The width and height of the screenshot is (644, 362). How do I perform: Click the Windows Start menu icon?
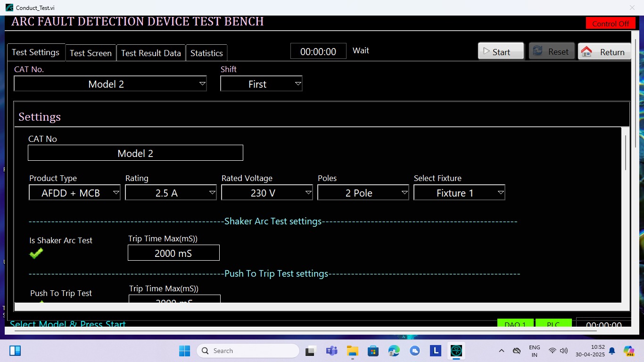(x=184, y=351)
